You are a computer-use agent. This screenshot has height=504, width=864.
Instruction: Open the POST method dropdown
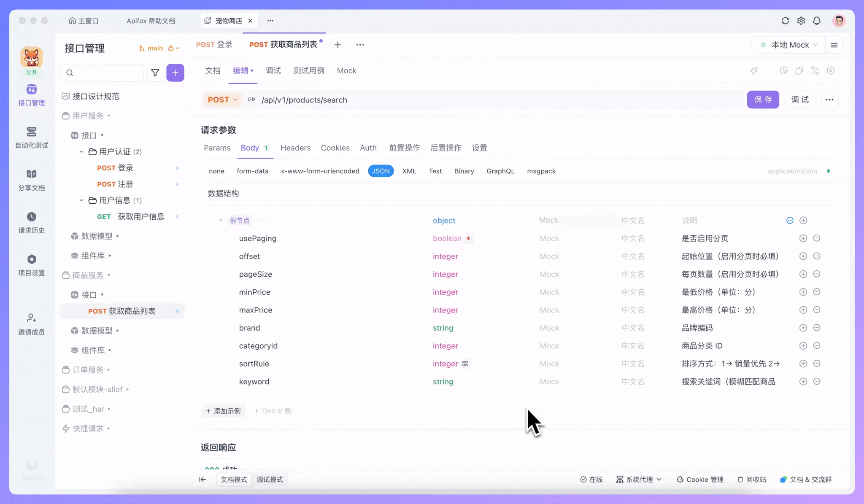point(222,100)
